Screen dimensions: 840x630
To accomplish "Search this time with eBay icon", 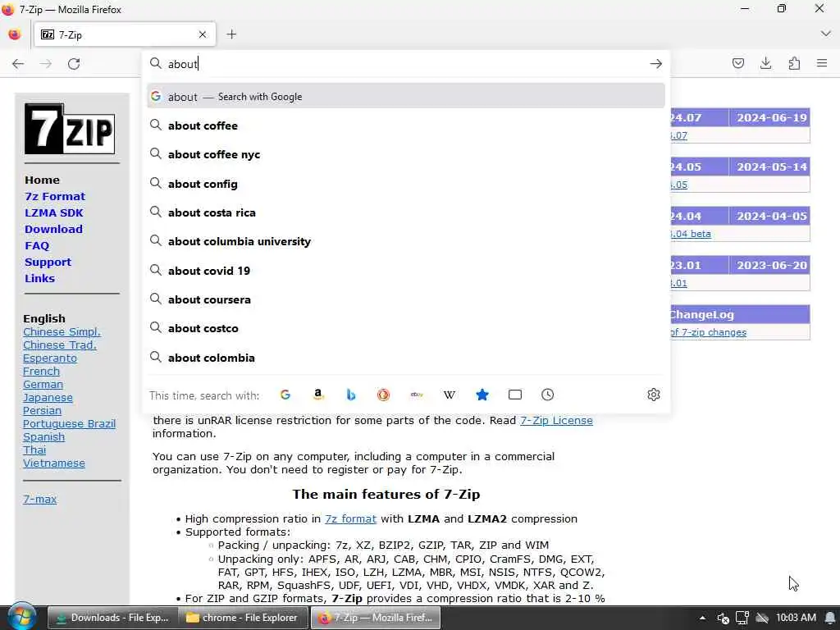I will [417, 395].
